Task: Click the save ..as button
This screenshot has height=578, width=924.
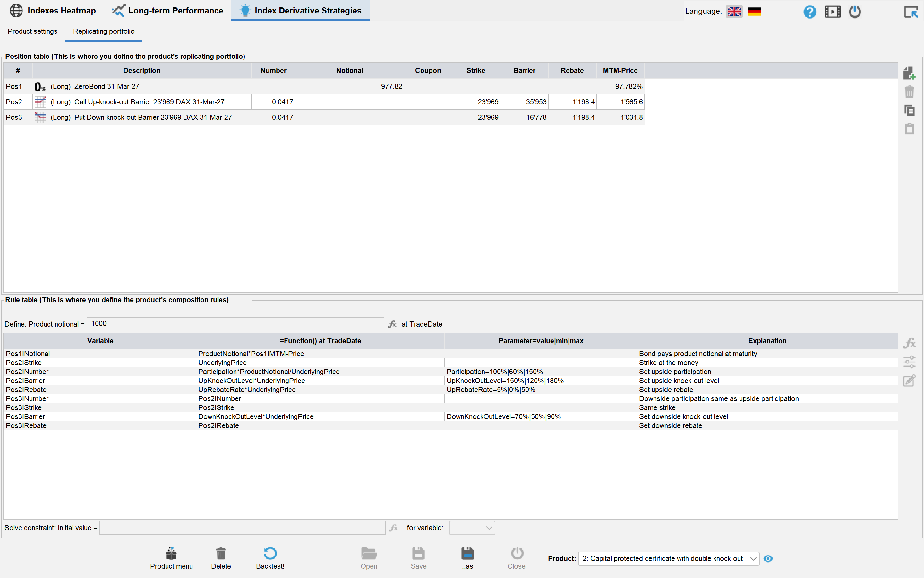Action: tap(467, 558)
